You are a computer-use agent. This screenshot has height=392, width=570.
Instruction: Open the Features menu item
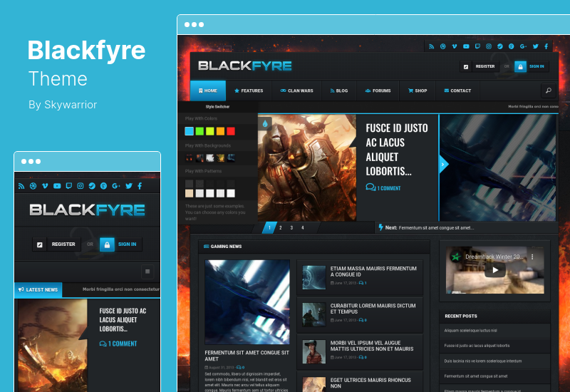(x=249, y=91)
